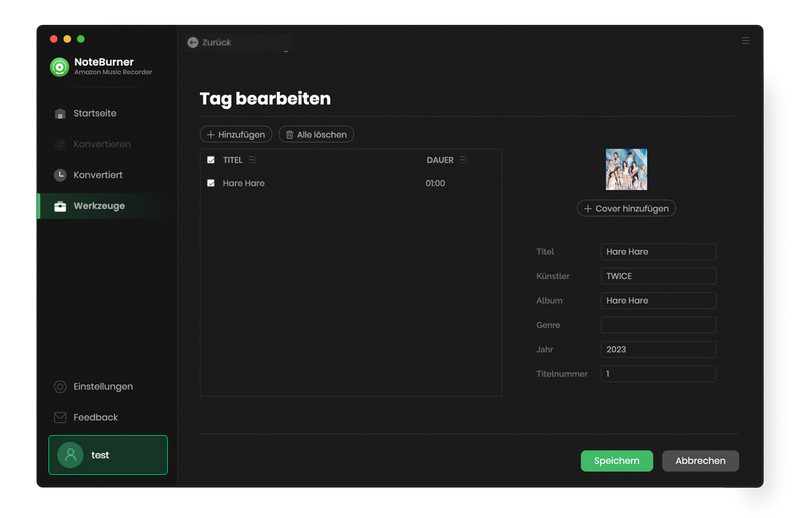Click the Einstellungen gear icon

(60, 387)
